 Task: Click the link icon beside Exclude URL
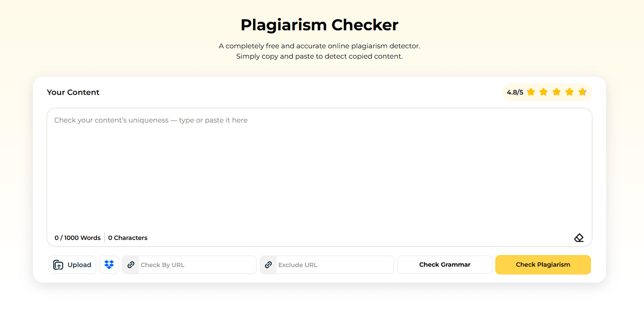tap(268, 265)
